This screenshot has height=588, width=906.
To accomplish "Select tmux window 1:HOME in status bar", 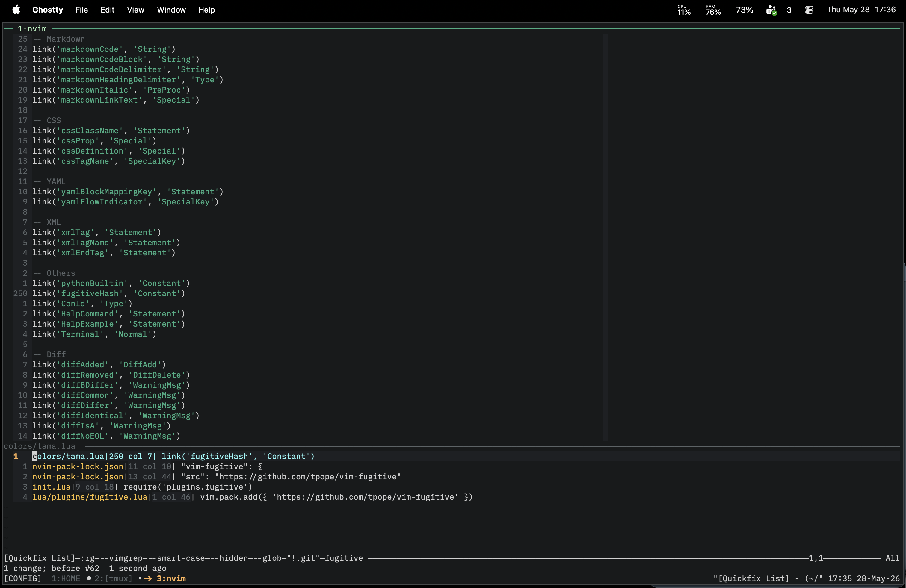I will point(66,578).
